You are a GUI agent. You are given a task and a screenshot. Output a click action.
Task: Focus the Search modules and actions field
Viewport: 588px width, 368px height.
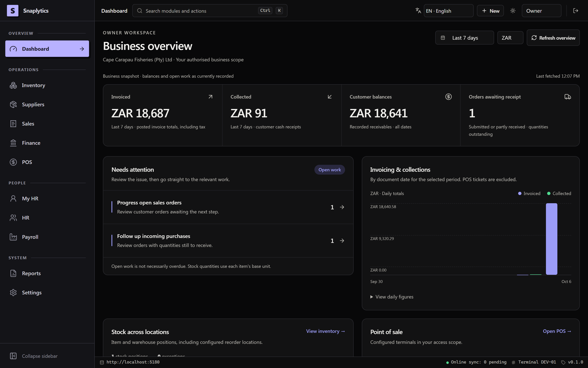(x=210, y=11)
